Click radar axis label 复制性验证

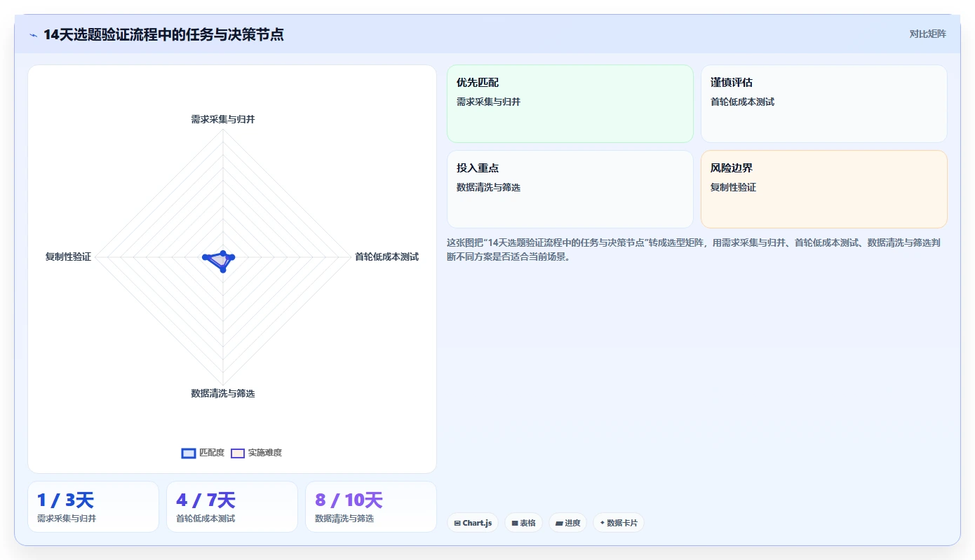68,257
